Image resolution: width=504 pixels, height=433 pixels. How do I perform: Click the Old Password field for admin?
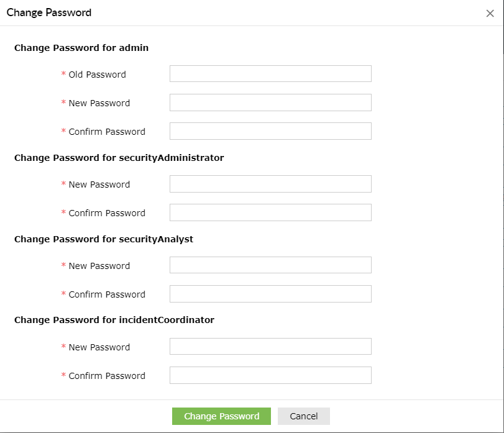pyautogui.click(x=270, y=73)
